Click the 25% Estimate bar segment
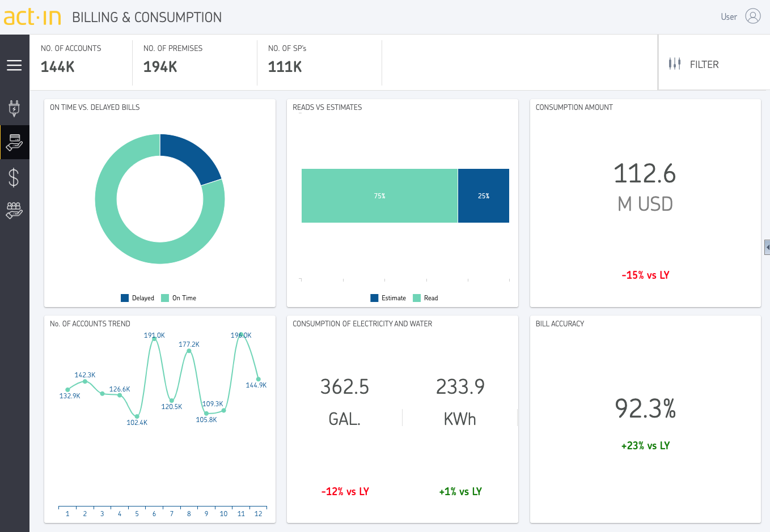Viewport: 770px width, 532px height. [484, 195]
